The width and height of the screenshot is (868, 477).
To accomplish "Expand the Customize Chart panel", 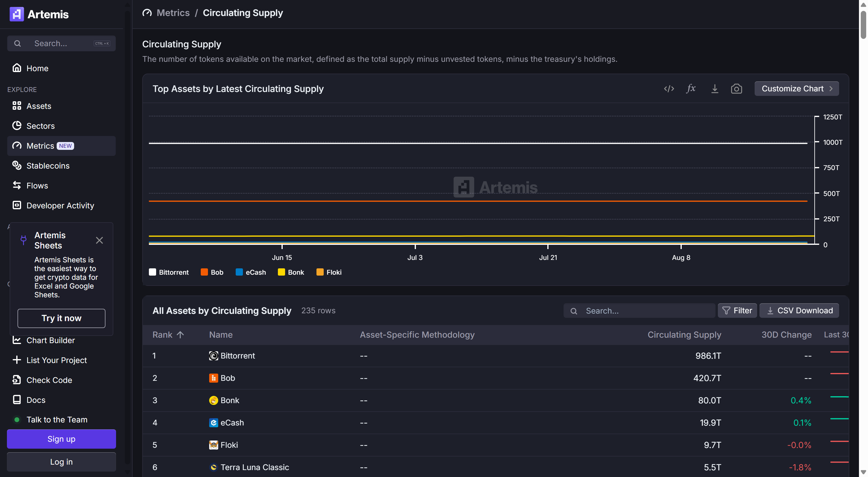I will 797,89.
